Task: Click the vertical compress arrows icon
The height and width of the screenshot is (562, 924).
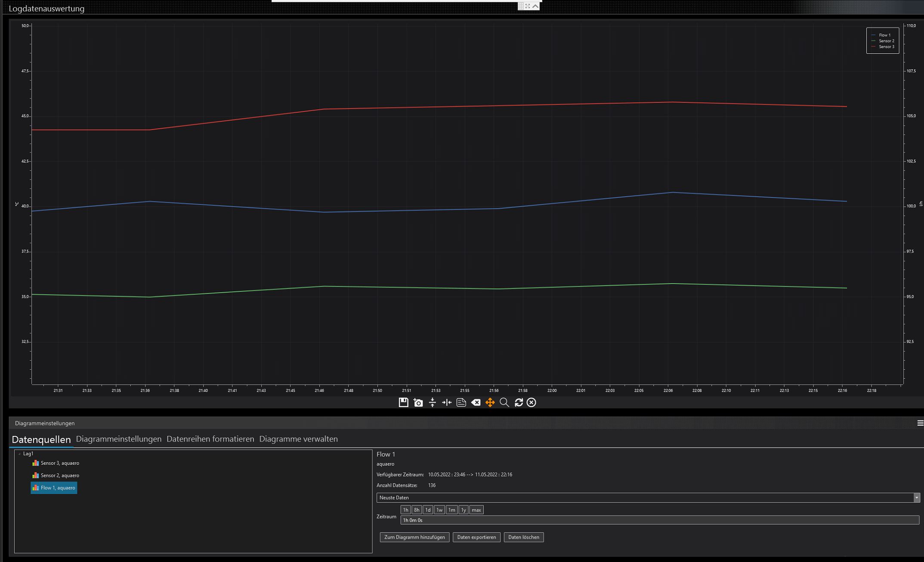Action: tap(433, 402)
